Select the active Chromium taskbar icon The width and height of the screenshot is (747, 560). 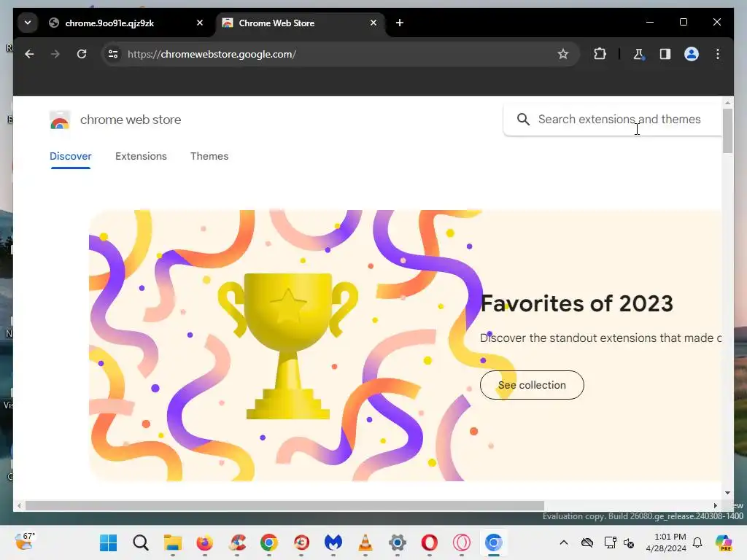(494, 542)
